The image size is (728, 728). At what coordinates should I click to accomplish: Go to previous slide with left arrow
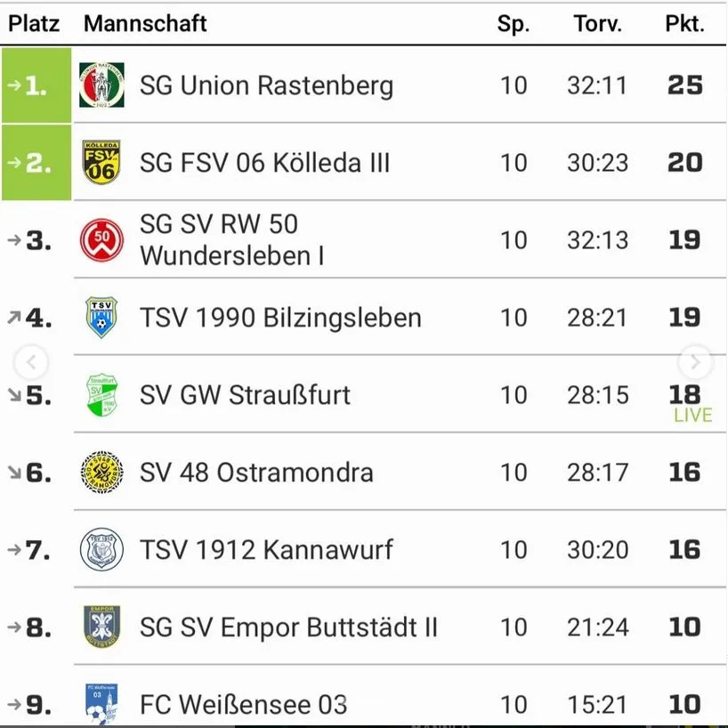coord(32,362)
